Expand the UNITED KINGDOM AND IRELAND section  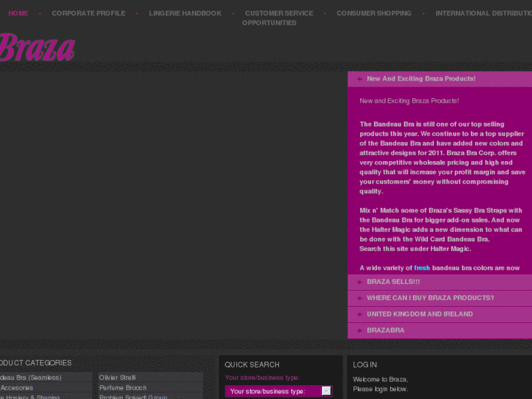[440, 314]
